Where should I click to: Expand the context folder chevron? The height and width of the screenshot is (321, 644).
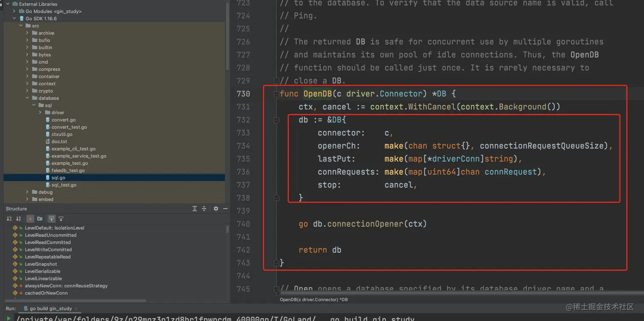click(x=27, y=84)
